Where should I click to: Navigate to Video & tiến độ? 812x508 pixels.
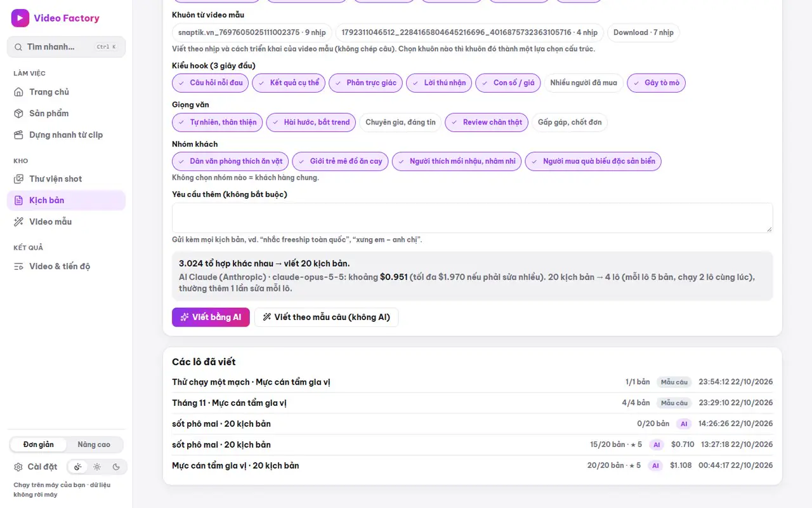tap(66, 267)
